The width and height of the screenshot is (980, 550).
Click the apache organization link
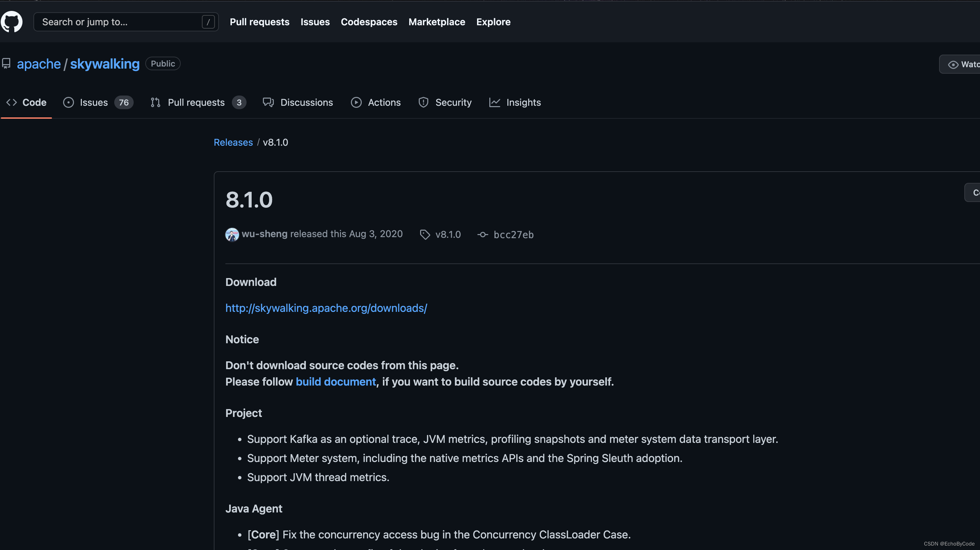pos(39,64)
